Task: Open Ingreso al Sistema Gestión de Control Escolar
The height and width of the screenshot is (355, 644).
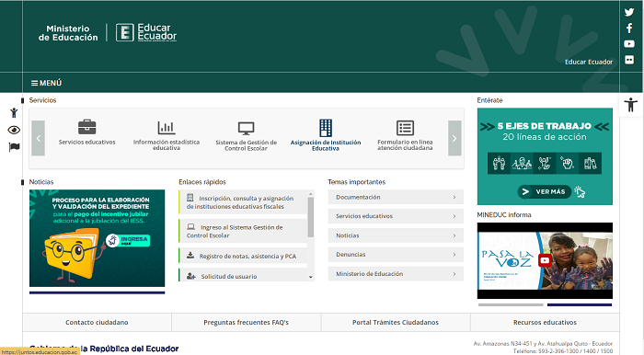Action: click(x=243, y=231)
